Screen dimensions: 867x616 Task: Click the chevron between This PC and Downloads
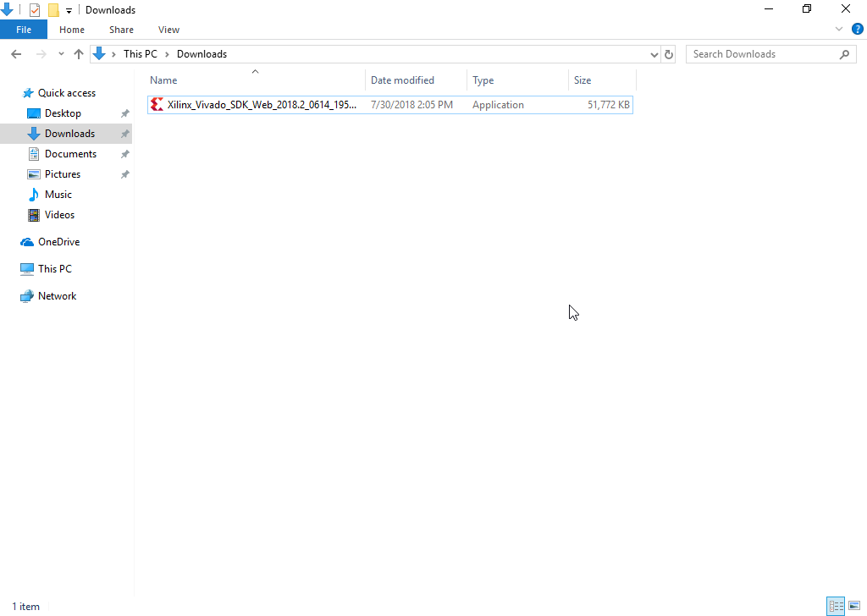167,54
